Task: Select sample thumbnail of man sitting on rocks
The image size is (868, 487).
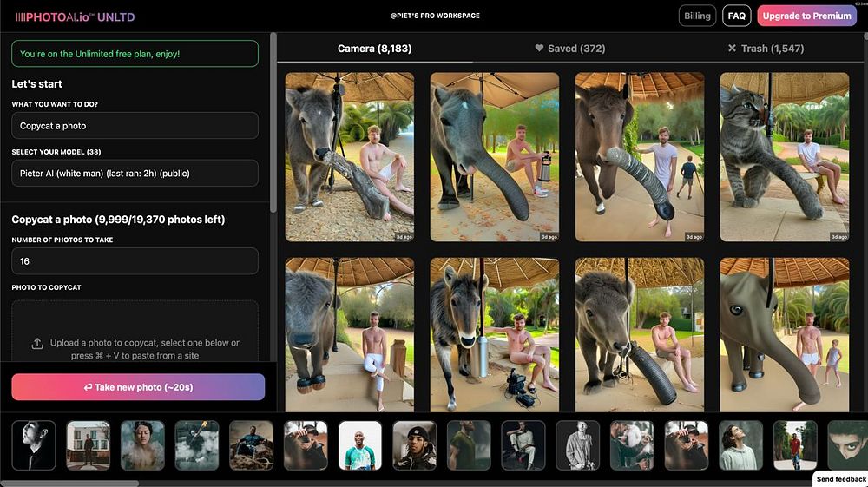Action: pyautogui.click(x=252, y=445)
